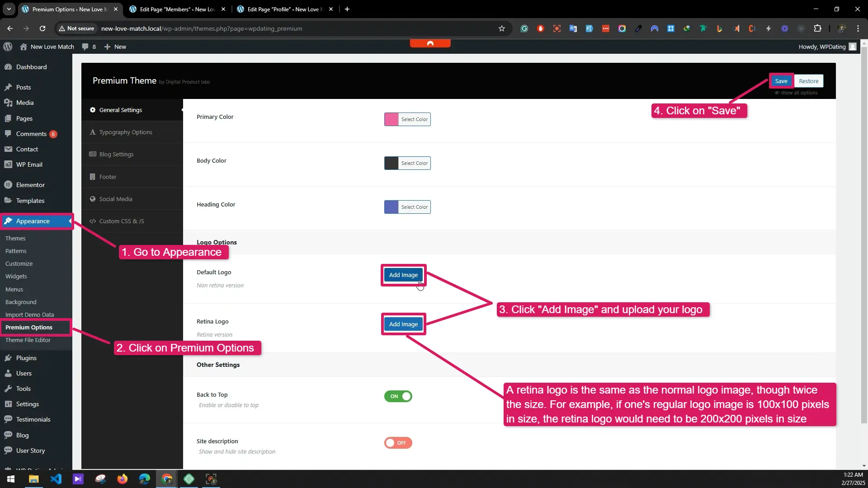Click the browser address bar URL
The image size is (868, 488).
pos(202,28)
